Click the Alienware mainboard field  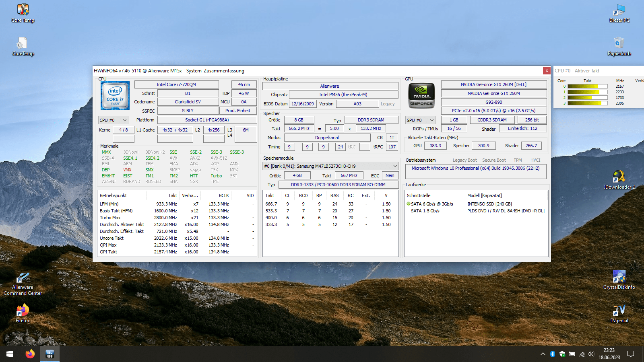tap(330, 86)
